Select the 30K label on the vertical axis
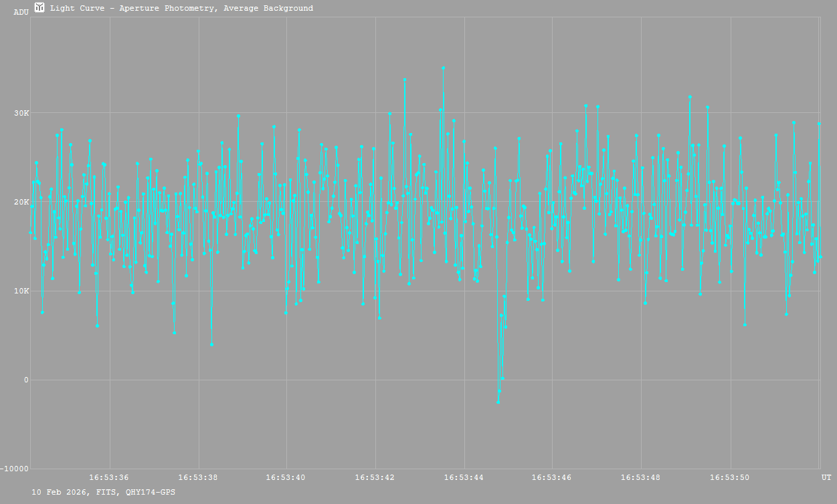The image size is (837, 504). point(22,113)
